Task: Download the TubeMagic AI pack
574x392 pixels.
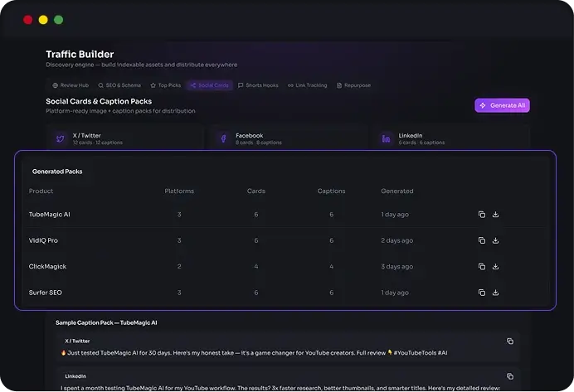Action: point(495,215)
